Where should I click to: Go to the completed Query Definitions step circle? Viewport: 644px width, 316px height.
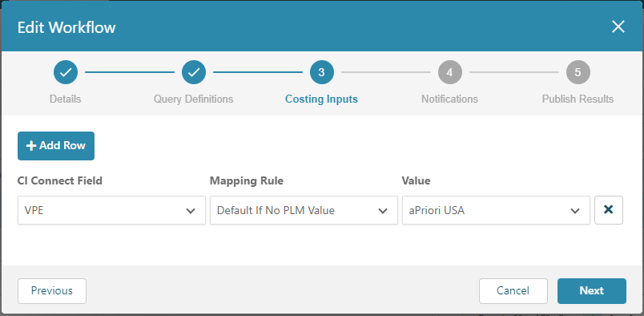point(194,72)
